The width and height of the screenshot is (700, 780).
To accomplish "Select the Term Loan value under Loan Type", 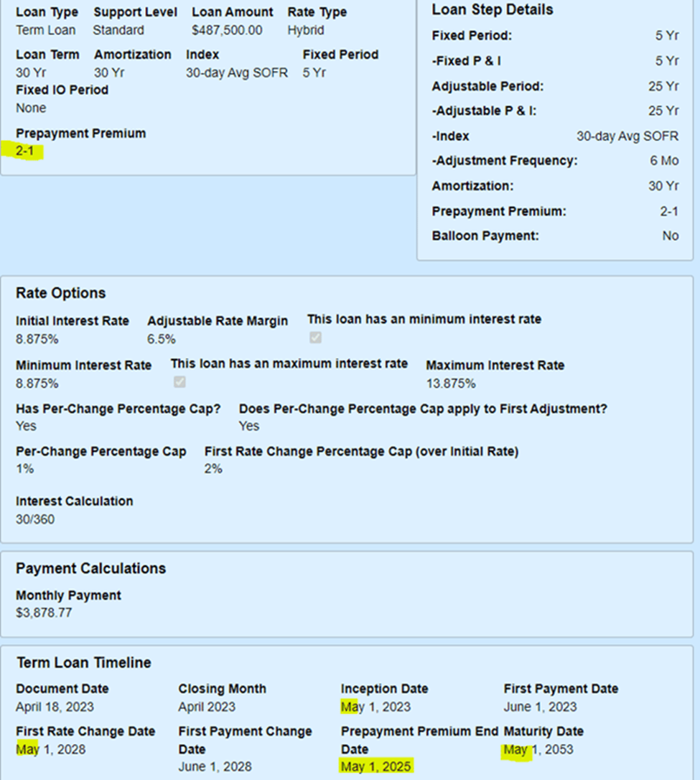I will click(46, 30).
